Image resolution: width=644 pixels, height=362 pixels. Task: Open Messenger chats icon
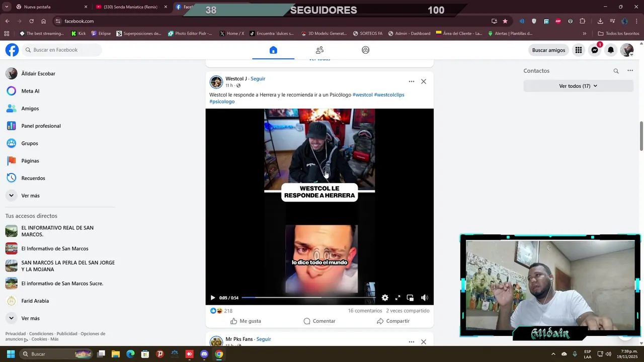595,50
